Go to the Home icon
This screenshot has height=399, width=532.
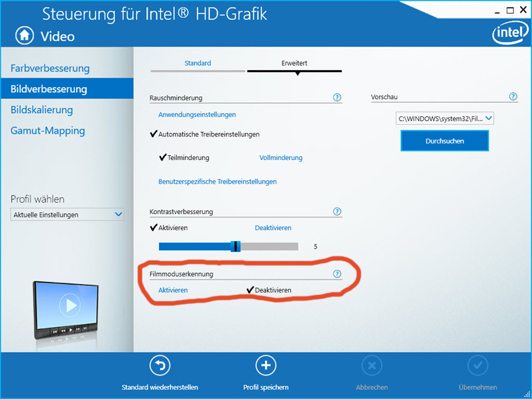point(24,35)
